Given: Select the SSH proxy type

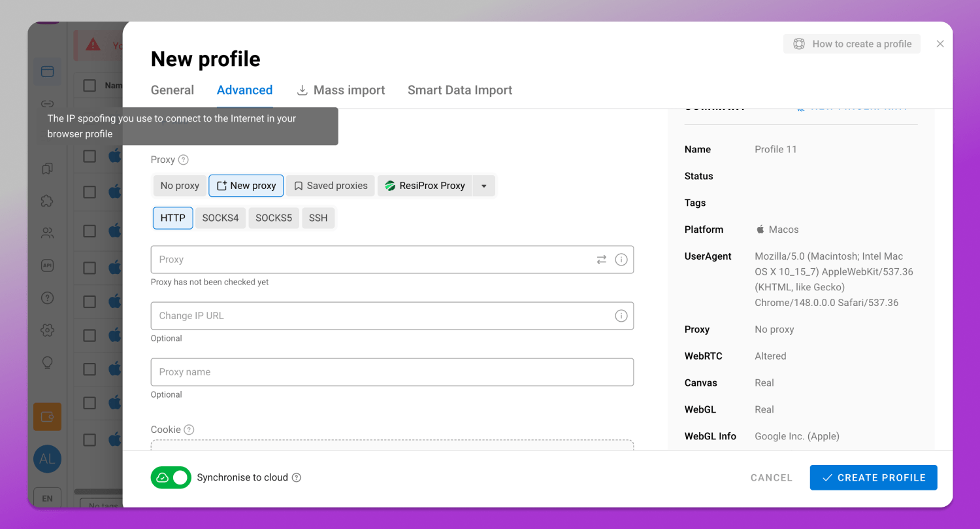Looking at the screenshot, I should pos(318,218).
